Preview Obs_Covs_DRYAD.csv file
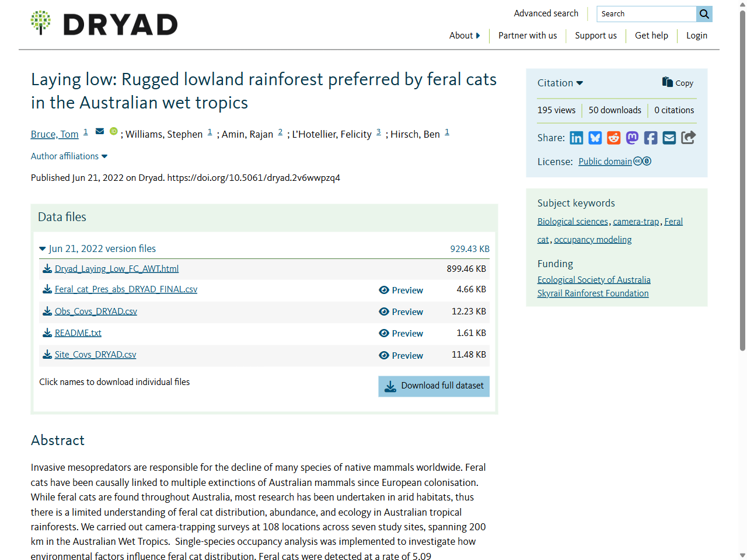Image resolution: width=747 pixels, height=560 pixels. [401, 312]
